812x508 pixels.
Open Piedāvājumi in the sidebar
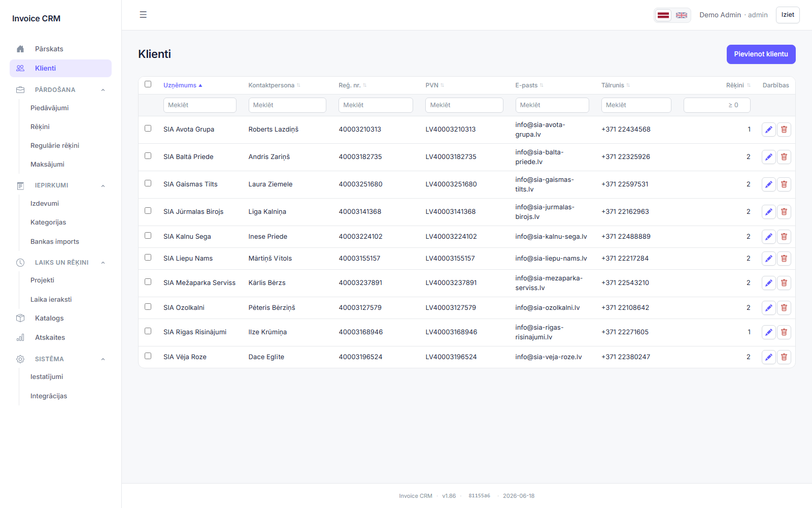point(49,108)
